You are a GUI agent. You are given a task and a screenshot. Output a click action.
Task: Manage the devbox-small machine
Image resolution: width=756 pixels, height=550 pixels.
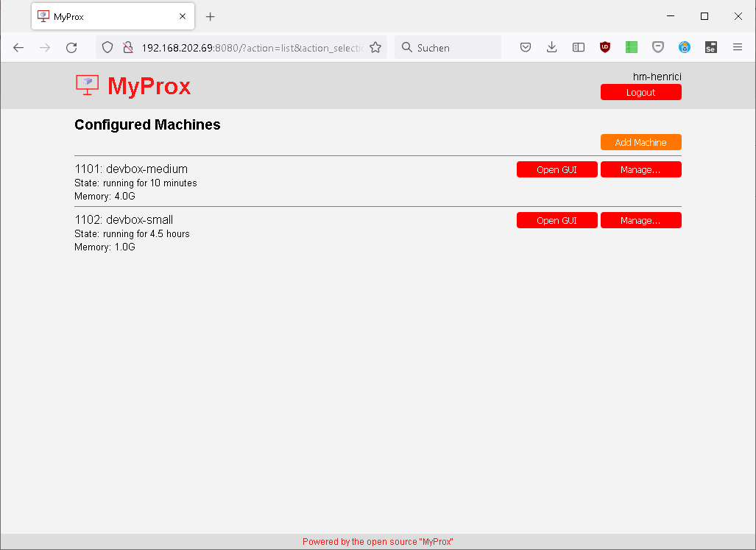tap(641, 219)
